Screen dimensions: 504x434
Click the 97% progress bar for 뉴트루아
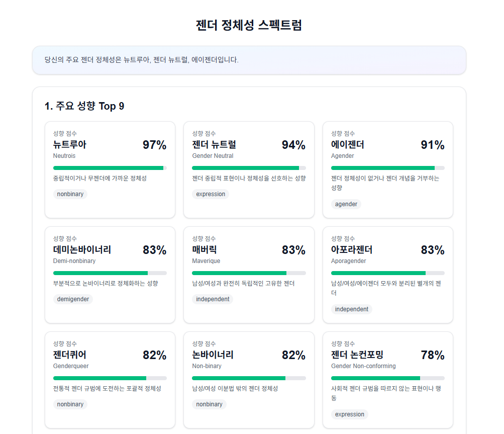(110, 168)
